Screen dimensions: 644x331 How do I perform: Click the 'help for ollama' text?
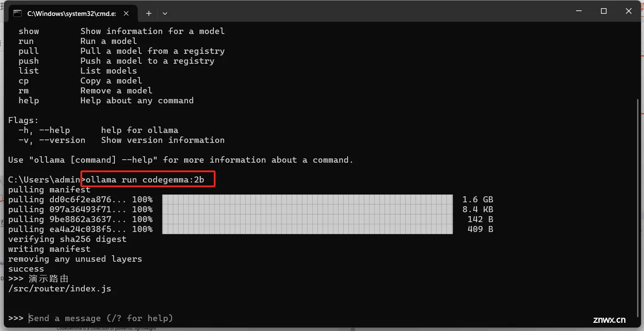(x=140, y=130)
